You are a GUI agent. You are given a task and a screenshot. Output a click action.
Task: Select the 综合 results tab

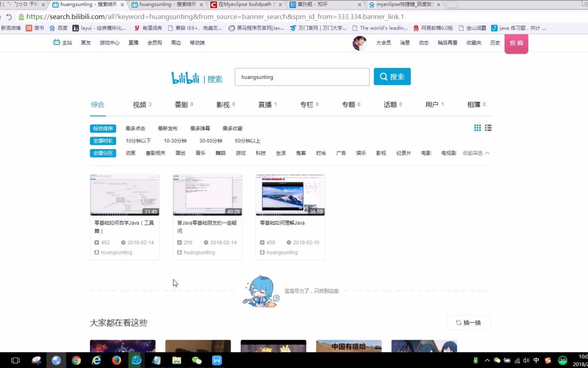98,105
